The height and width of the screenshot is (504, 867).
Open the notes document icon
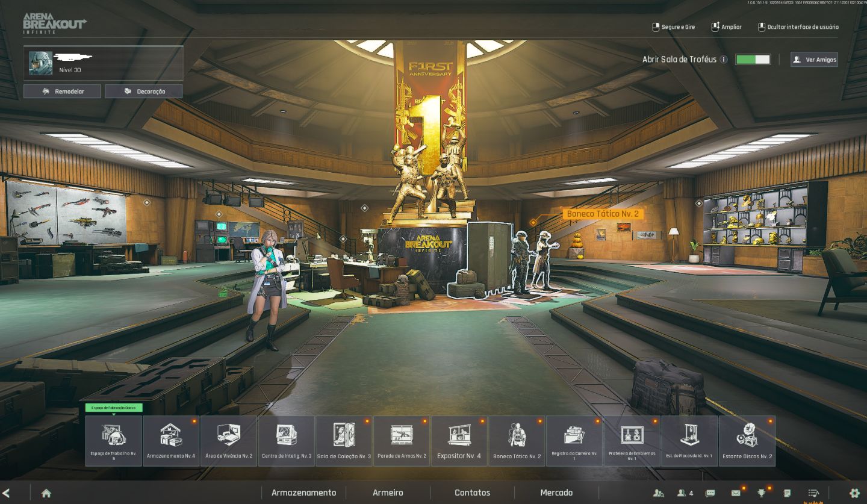(787, 493)
